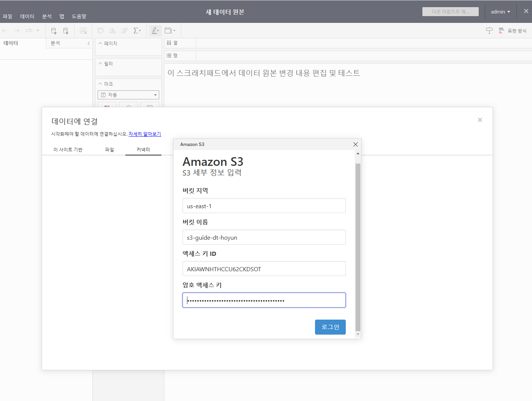Image resolution: width=532 pixels, height=401 pixels.
Task: Click the Amazon S3 heading text
Action: [x=213, y=162]
